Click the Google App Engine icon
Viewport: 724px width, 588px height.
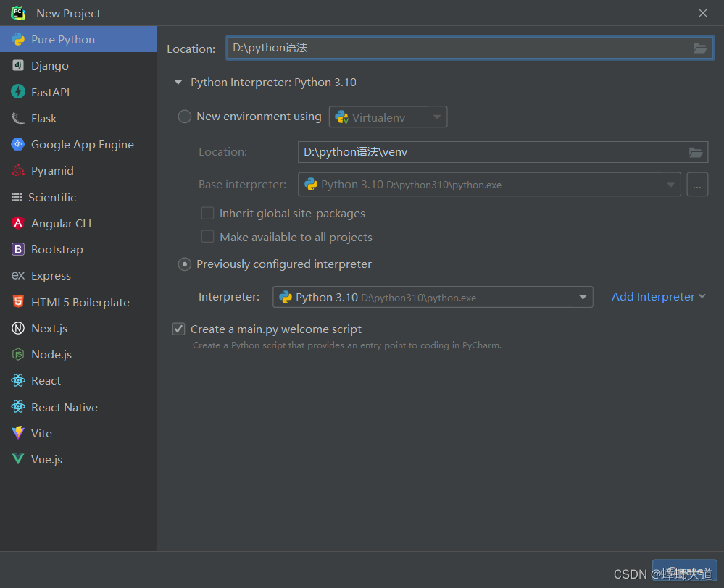(x=18, y=144)
